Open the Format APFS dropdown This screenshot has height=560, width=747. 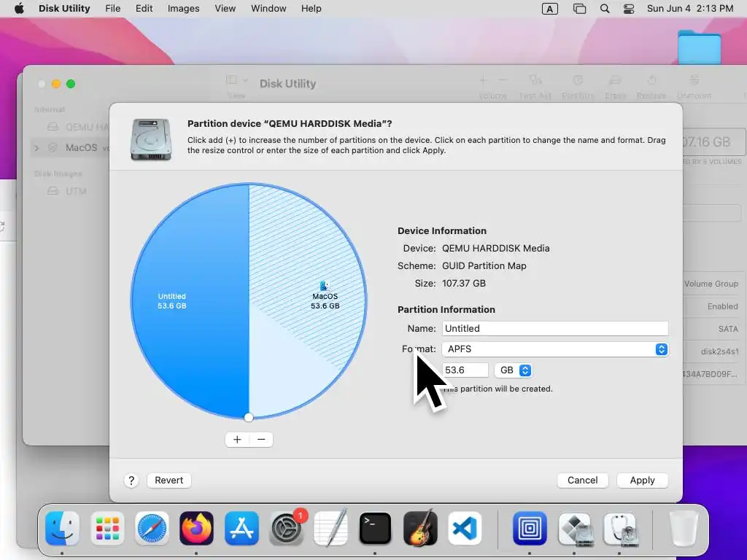[555, 349]
